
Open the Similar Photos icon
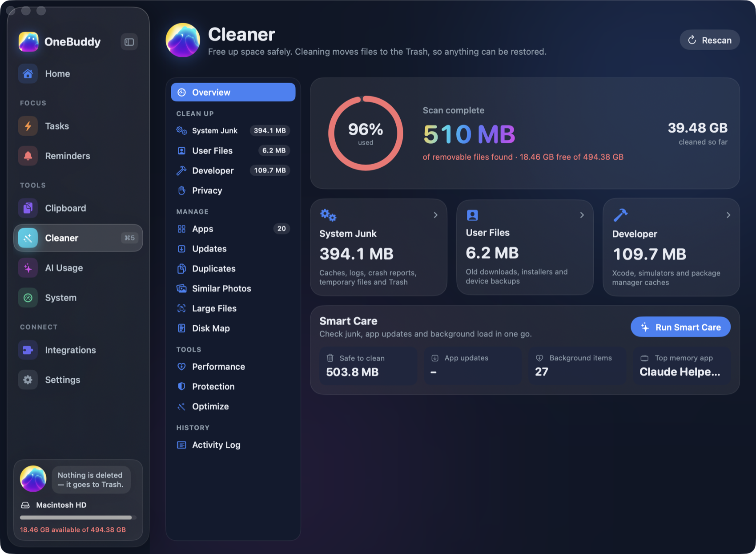tap(181, 288)
